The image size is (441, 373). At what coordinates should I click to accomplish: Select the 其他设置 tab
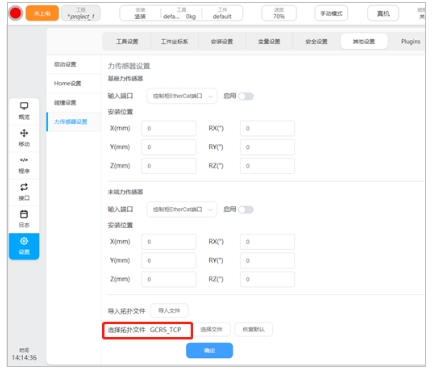tap(364, 42)
